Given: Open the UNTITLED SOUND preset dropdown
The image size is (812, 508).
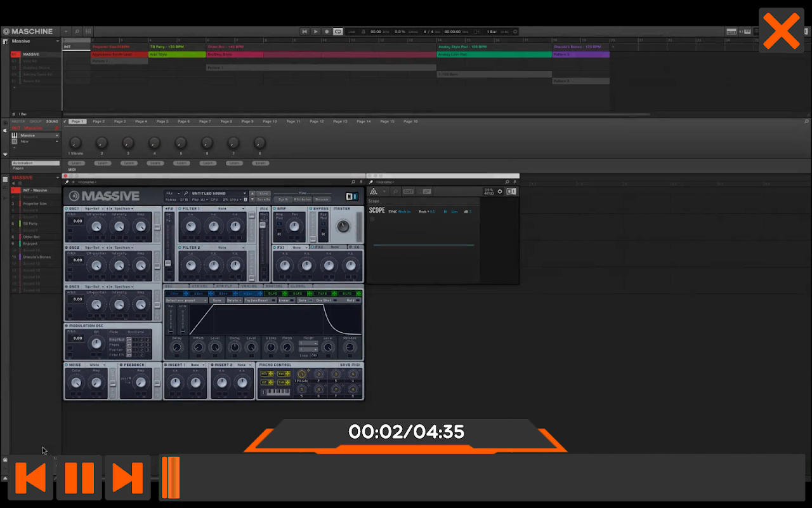Looking at the screenshot, I should coord(218,193).
